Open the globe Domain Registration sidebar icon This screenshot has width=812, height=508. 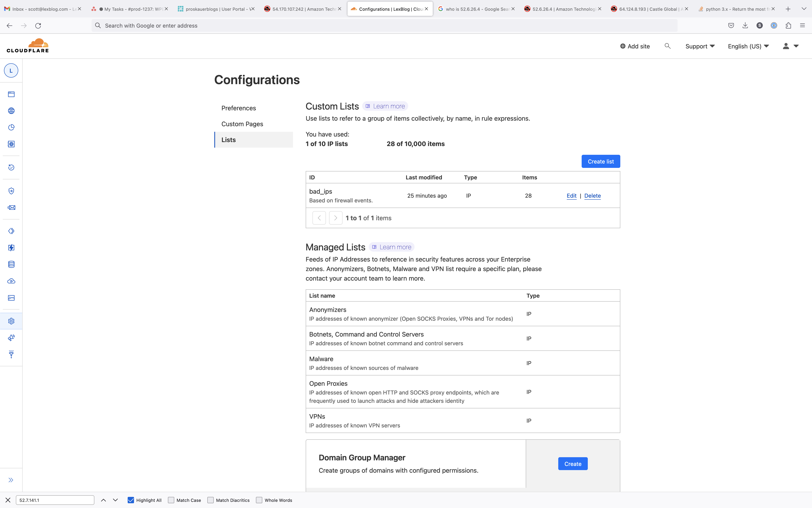click(11, 111)
